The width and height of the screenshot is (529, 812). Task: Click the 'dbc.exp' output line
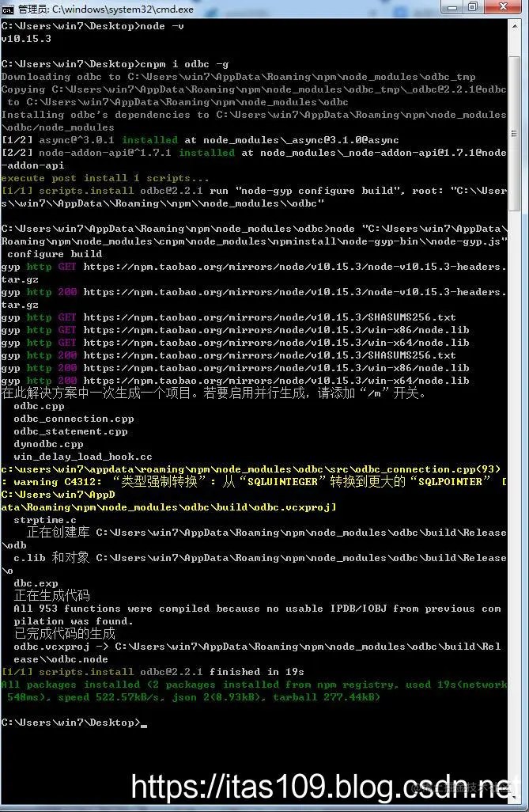click(36, 583)
